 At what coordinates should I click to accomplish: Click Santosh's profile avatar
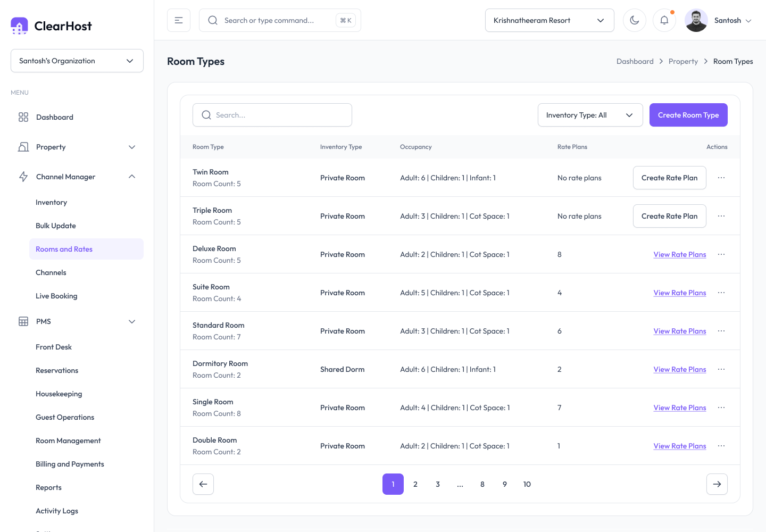coord(696,20)
